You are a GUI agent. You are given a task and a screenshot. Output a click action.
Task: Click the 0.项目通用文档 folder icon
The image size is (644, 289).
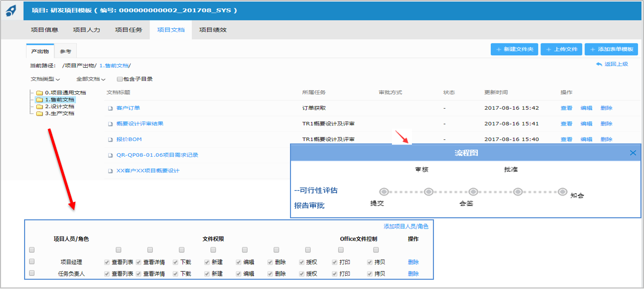pos(39,93)
